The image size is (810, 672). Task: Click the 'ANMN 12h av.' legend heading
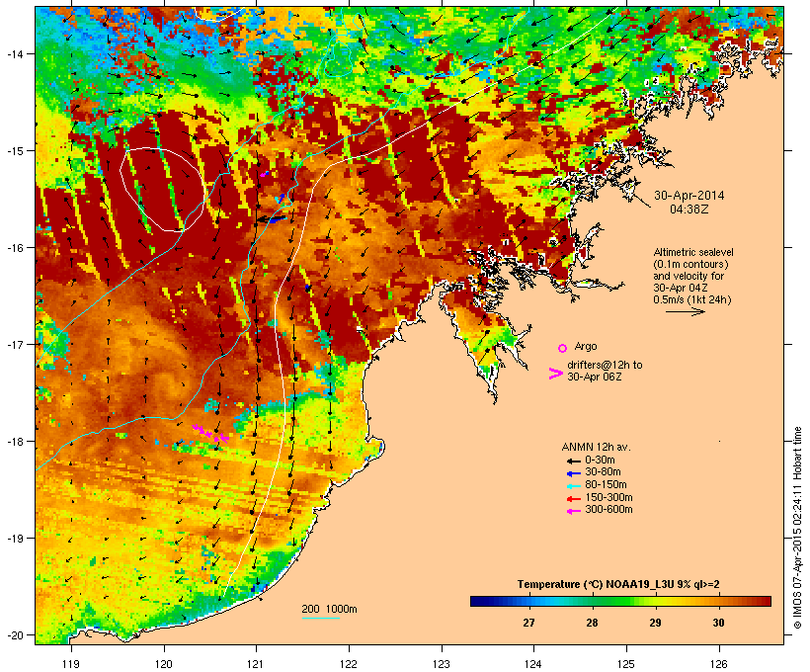click(596, 447)
